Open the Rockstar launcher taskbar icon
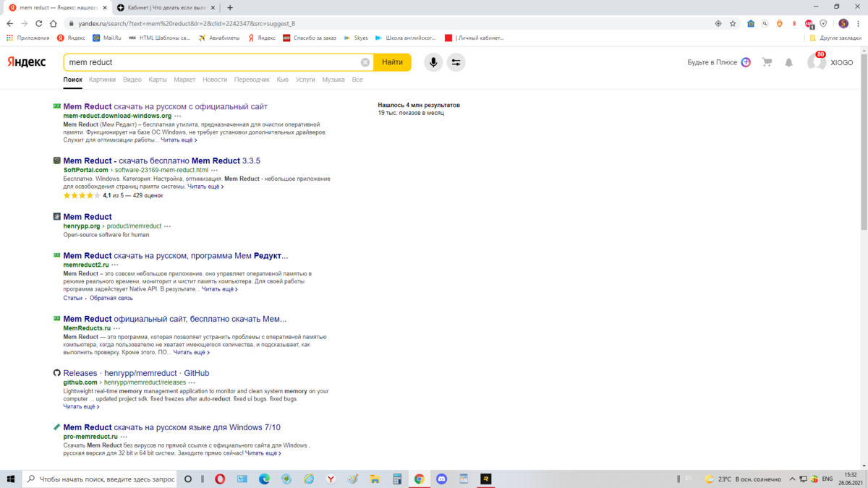The width and height of the screenshot is (868, 488). pyautogui.click(x=486, y=479)
